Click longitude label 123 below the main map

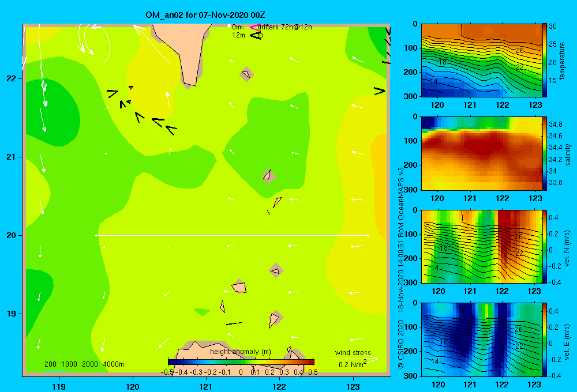tap(353, 386)
